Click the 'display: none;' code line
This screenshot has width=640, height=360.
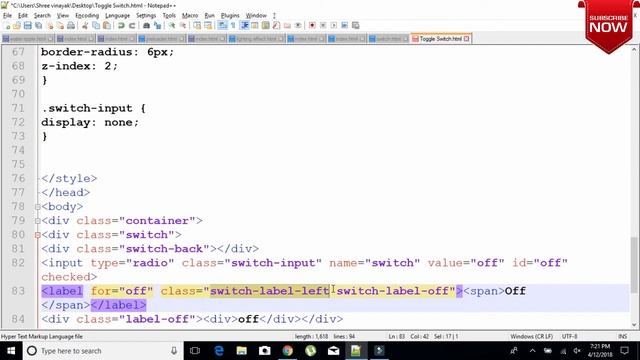90,122
